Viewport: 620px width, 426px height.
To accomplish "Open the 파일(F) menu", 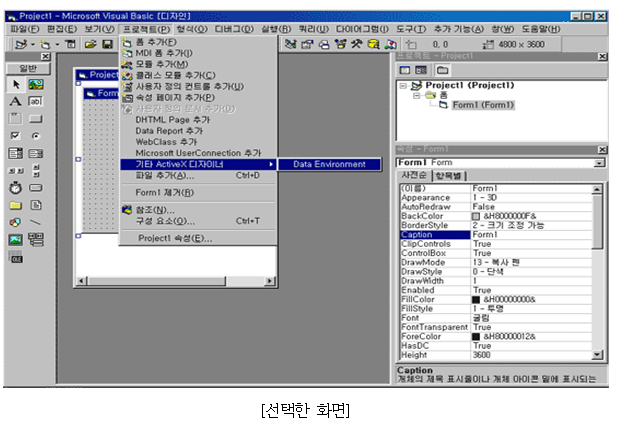I will (x=25, y=29).
